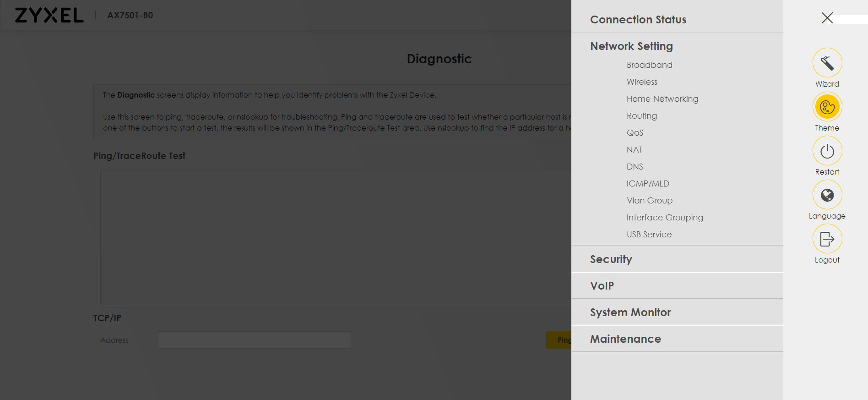Open the Wizard icon
The width and height of the screenshot is (868, 400).
click(x=827, y=63)
